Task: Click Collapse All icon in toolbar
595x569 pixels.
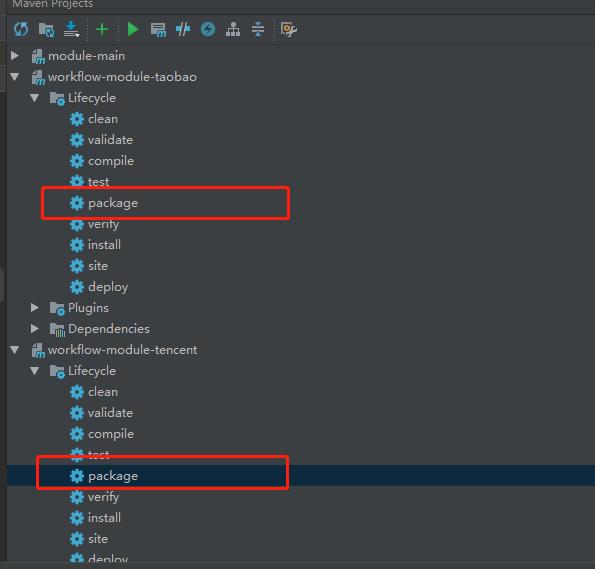Action: [258, 29]
